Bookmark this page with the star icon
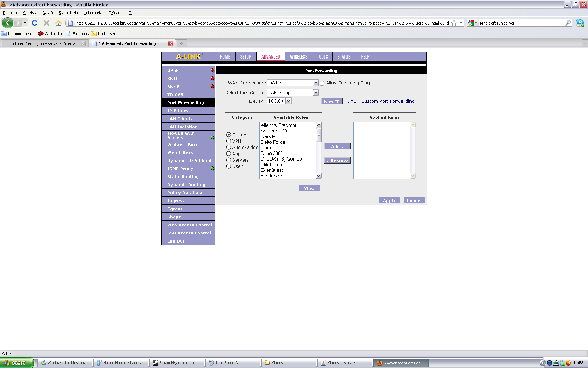 click(x=454, y=23)
